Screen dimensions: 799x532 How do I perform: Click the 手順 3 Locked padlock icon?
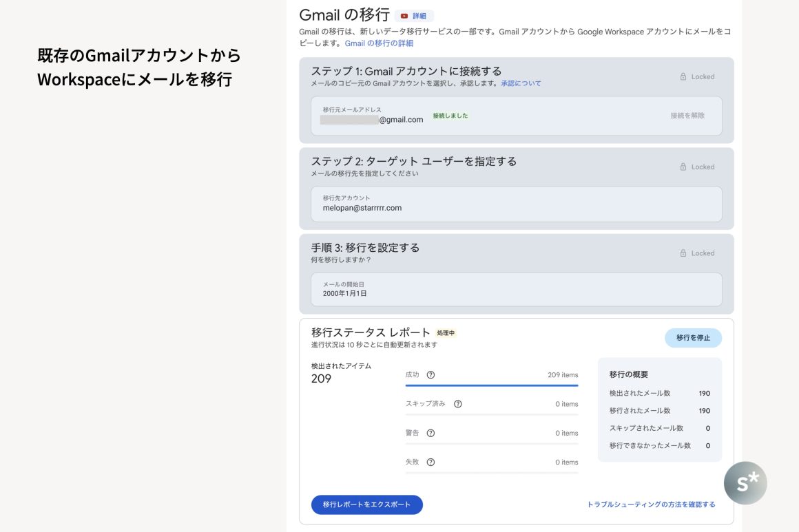(683, 253)
